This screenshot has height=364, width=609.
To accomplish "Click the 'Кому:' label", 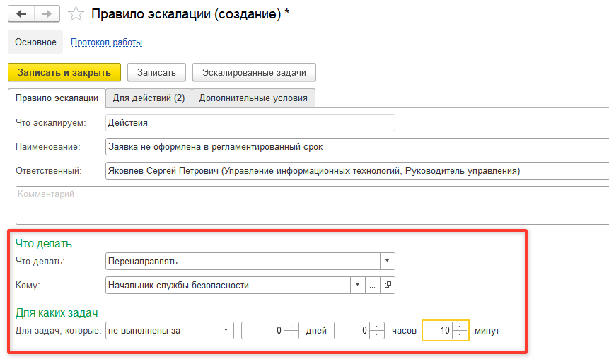I will 28,286.
